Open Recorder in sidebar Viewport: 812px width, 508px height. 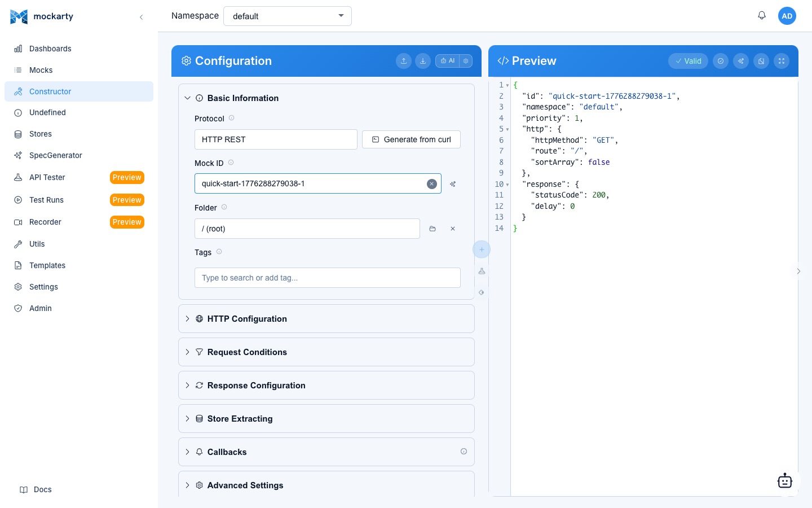coord(79,222)
